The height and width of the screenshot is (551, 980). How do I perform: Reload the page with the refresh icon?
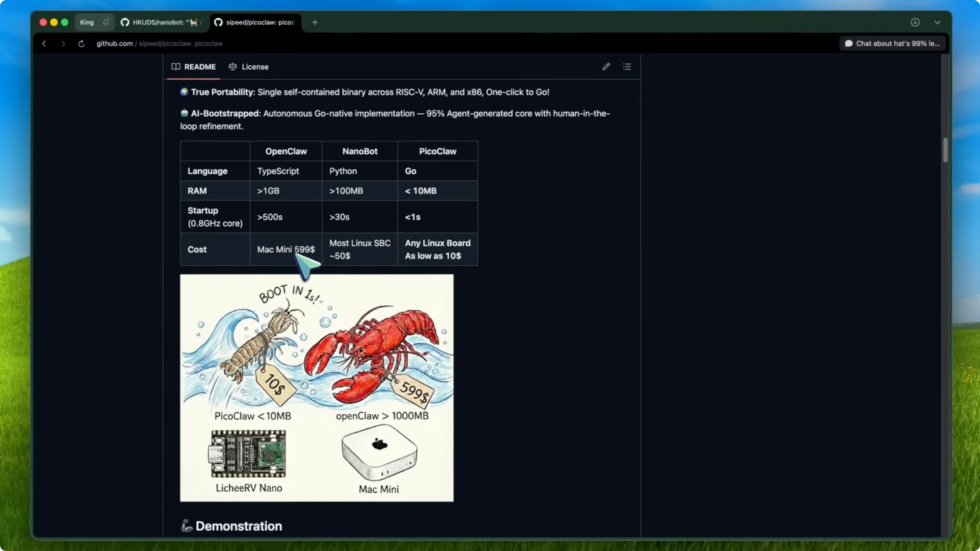tap(81, 44)
